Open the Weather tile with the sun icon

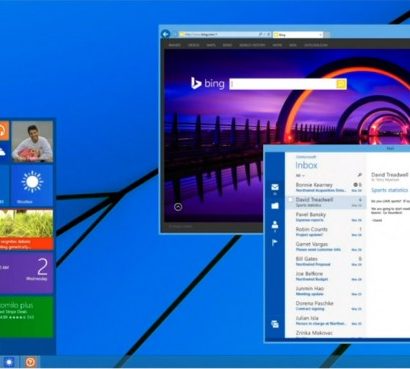32,186
